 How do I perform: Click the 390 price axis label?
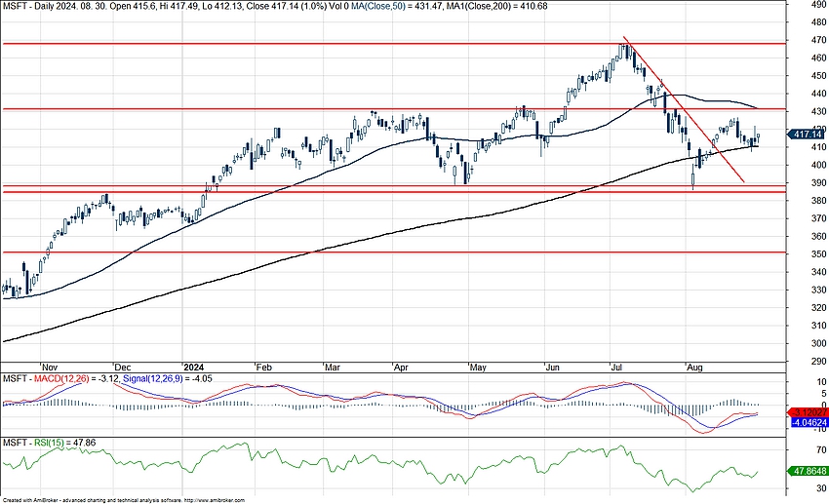click(818, 183)
